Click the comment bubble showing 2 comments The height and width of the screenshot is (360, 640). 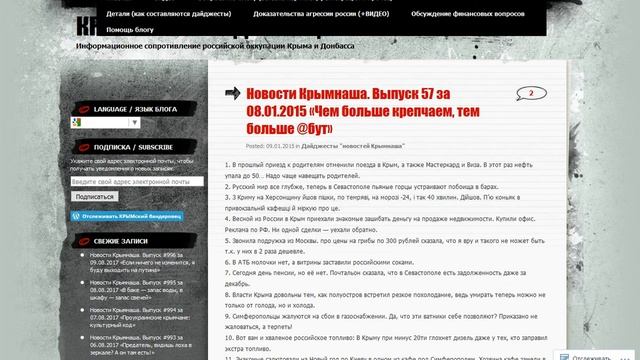[531, 93]
